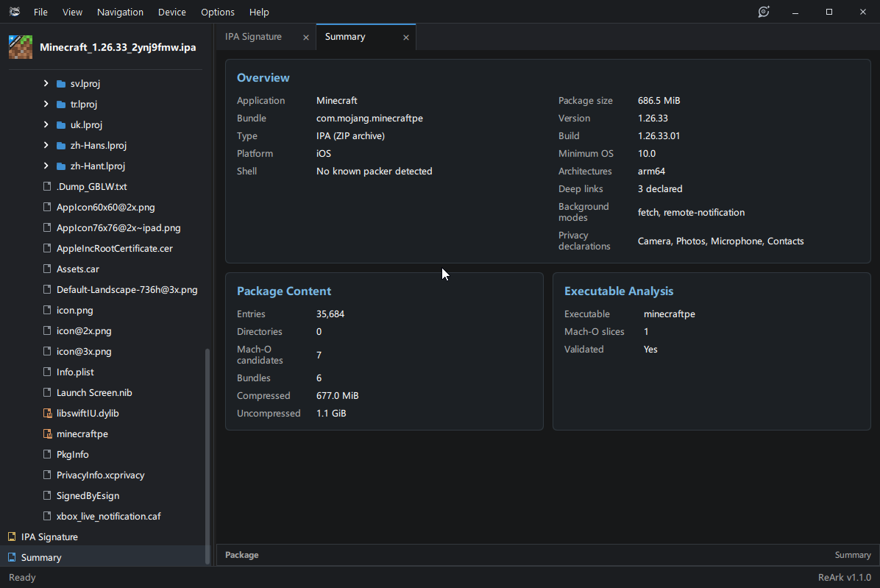
Task: Expand the uk.lproj folder chevron
Action: click(46, 124)
